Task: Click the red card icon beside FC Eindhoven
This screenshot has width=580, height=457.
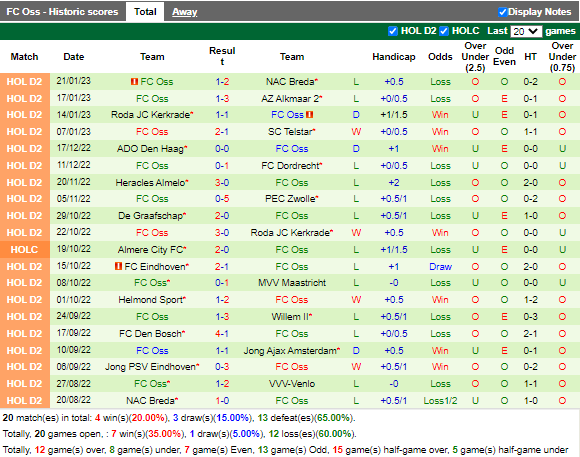Action: (x=118, y=266)
